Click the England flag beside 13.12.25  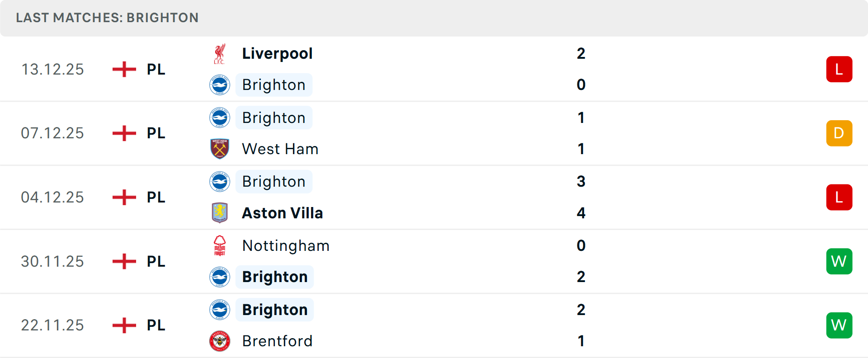tap(124, 69)
